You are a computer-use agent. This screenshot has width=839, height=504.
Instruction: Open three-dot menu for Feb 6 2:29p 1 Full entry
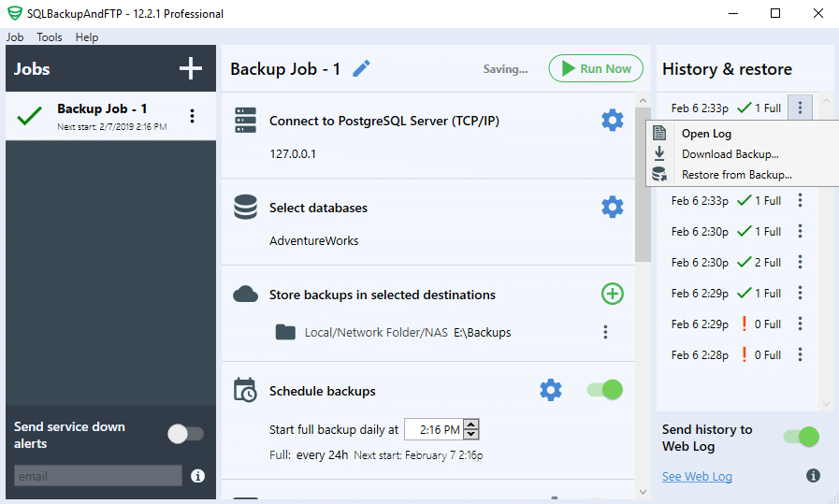pyautogui.click(x=800, y=293)
